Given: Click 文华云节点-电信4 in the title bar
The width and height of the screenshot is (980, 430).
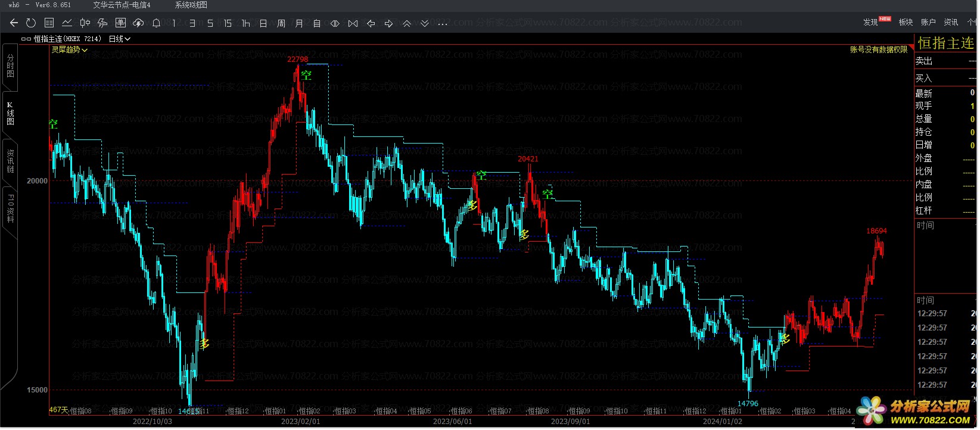Looking at the screenshot, I should tap(122, 5).
